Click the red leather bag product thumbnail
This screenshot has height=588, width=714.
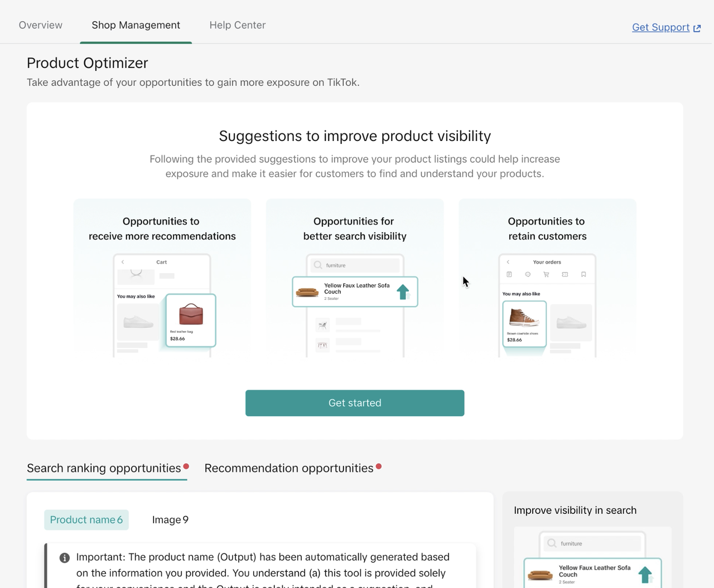click(191, 315)
